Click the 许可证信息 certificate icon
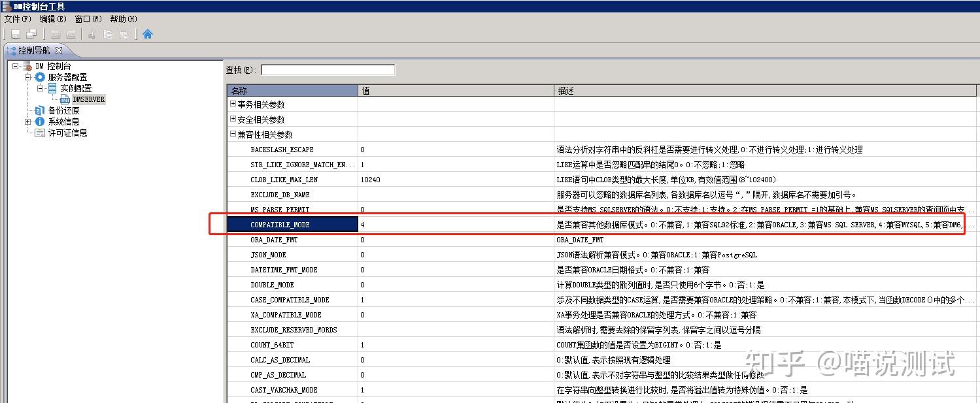 click(40, 133)
